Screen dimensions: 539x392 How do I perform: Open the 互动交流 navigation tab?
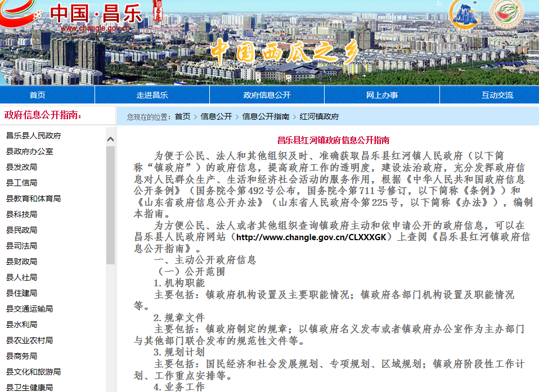click(497, 95)
